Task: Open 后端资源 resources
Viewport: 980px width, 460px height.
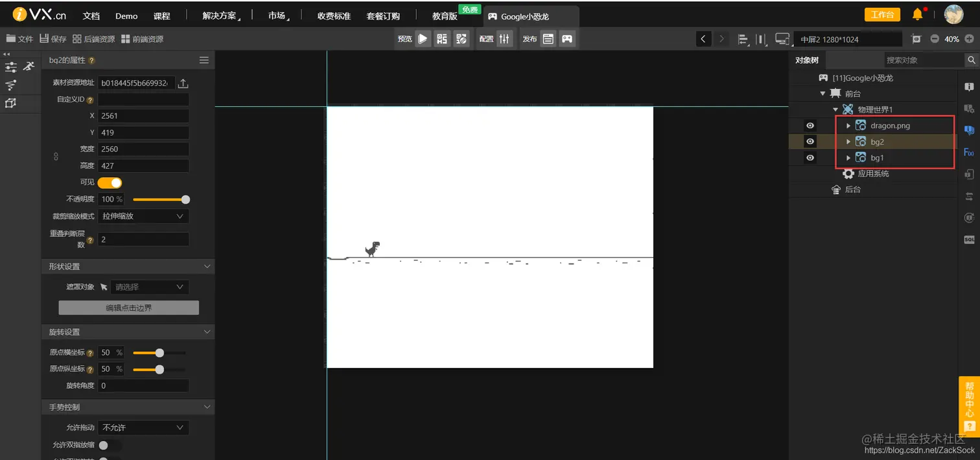Action: click(x=94, y=39)
